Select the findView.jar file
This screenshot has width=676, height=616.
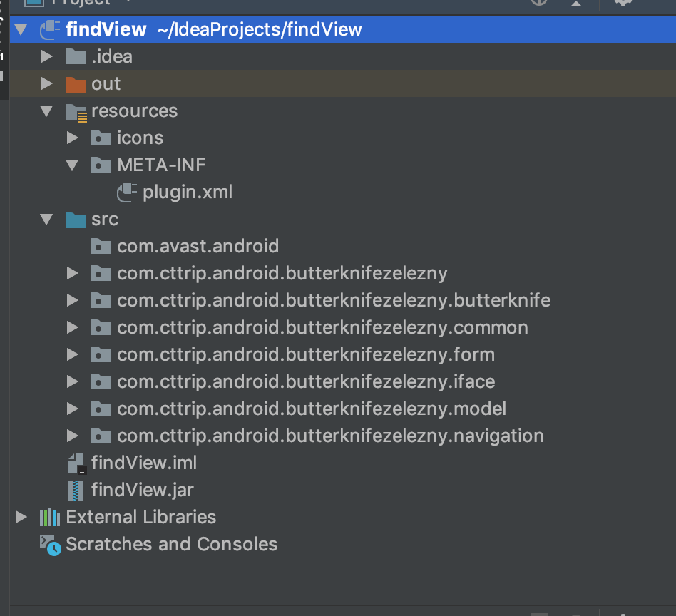coord(143,490)
